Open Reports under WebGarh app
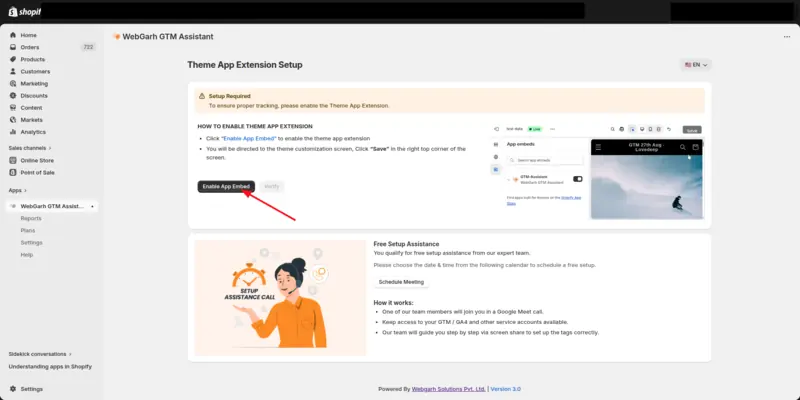Viewport: 800px width, 400px height. click(x=31, y=218)
